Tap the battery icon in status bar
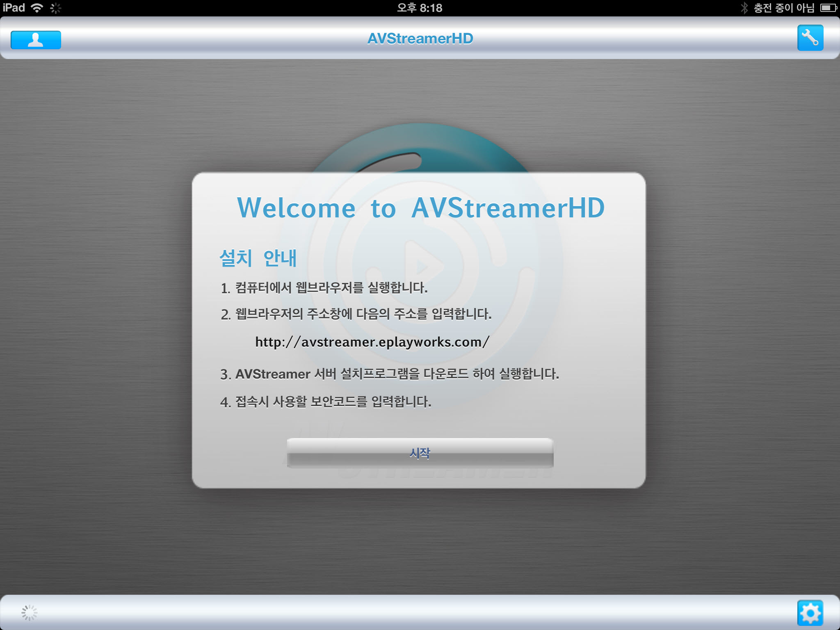840x630 pixels. (x=828, y=8)
